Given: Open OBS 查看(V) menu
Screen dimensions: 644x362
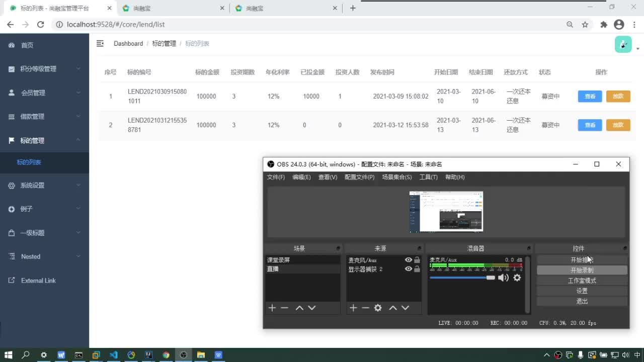Looking at the screenshot, I should click(x=328, y=177).
